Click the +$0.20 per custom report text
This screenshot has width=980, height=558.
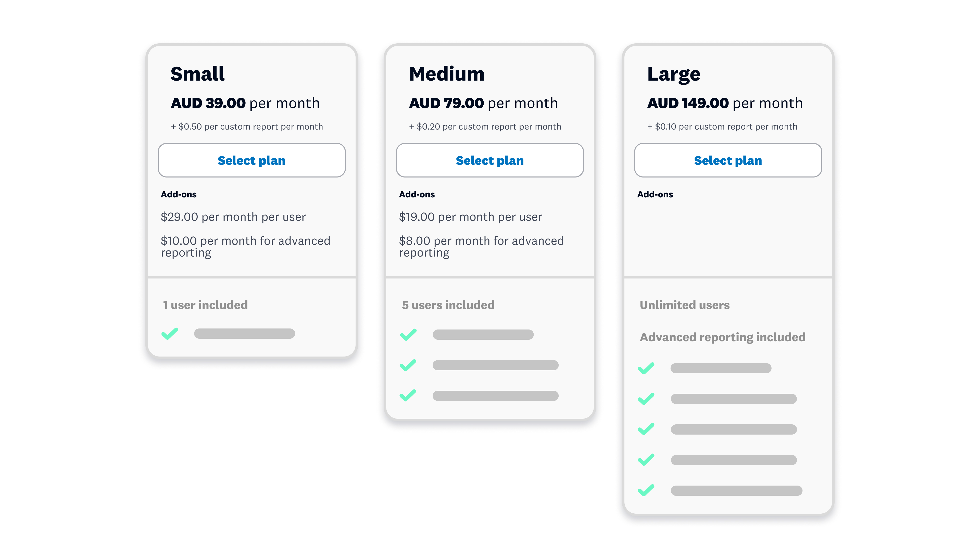(x=485, y=127)
